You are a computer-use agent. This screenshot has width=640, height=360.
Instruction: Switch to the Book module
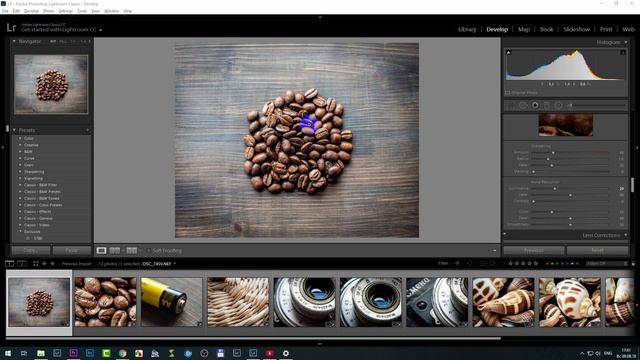point(547,29)
